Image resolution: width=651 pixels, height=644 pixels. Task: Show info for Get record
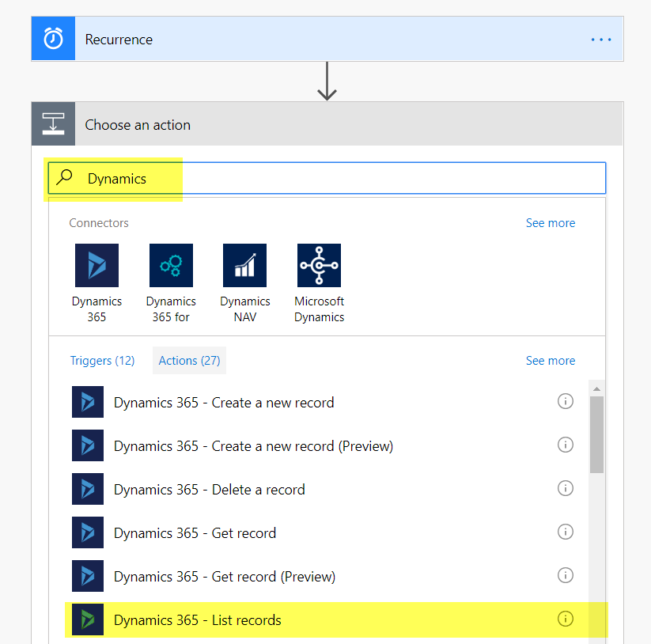point(565,532)
